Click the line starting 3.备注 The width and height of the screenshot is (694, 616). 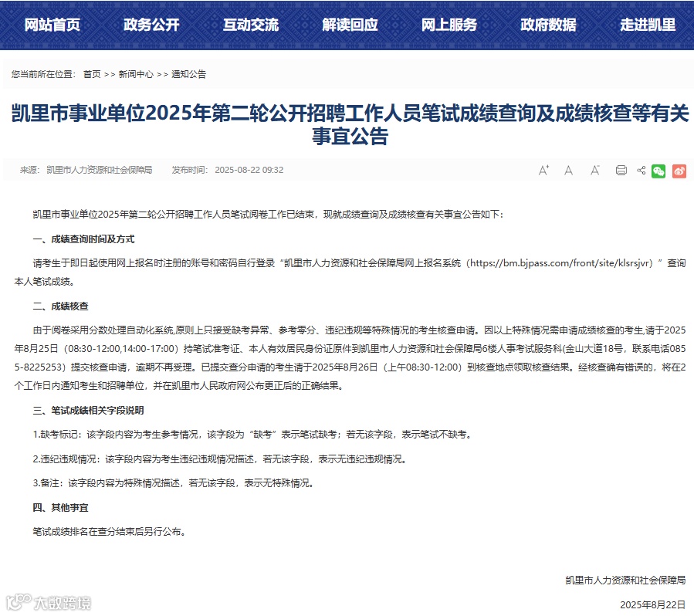174,483
